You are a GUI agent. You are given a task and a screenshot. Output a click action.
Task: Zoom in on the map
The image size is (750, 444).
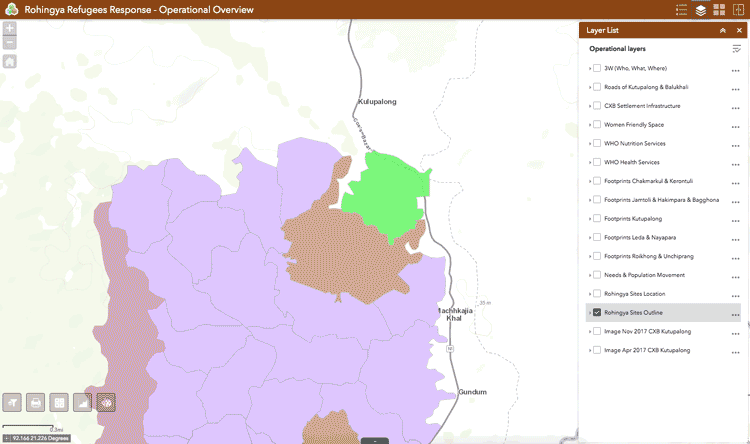[10, 28]
